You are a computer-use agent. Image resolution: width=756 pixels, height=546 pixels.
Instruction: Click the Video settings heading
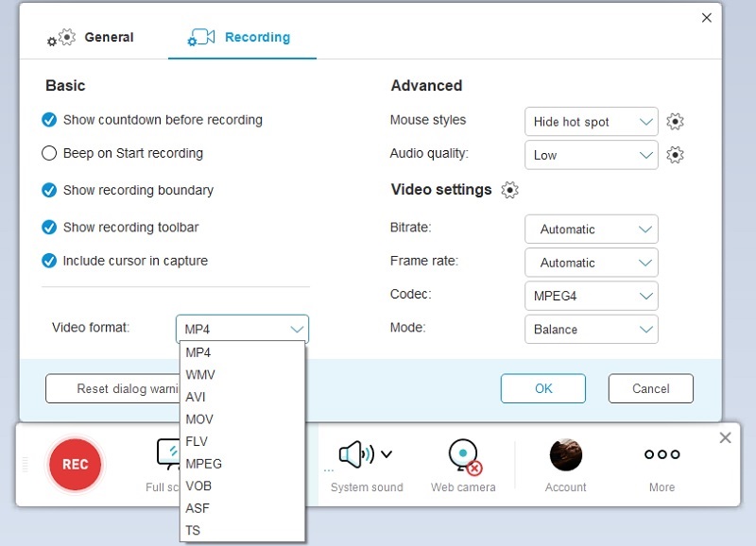click(441, 189)
